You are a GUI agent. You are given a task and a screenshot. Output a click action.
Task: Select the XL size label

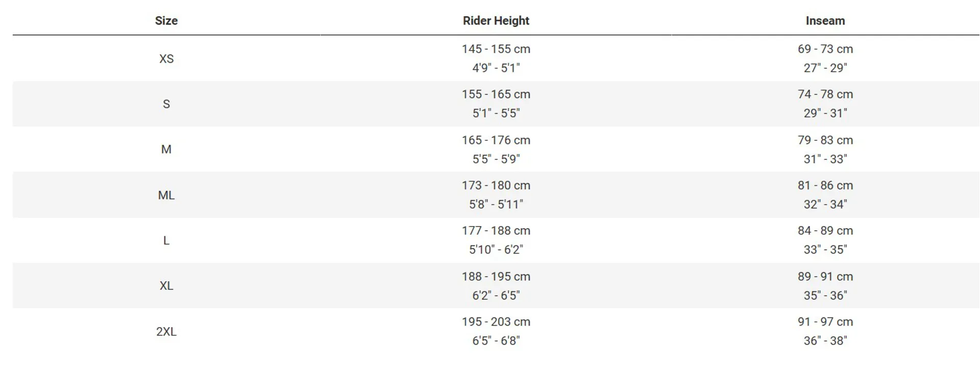[x=166, y=286]
